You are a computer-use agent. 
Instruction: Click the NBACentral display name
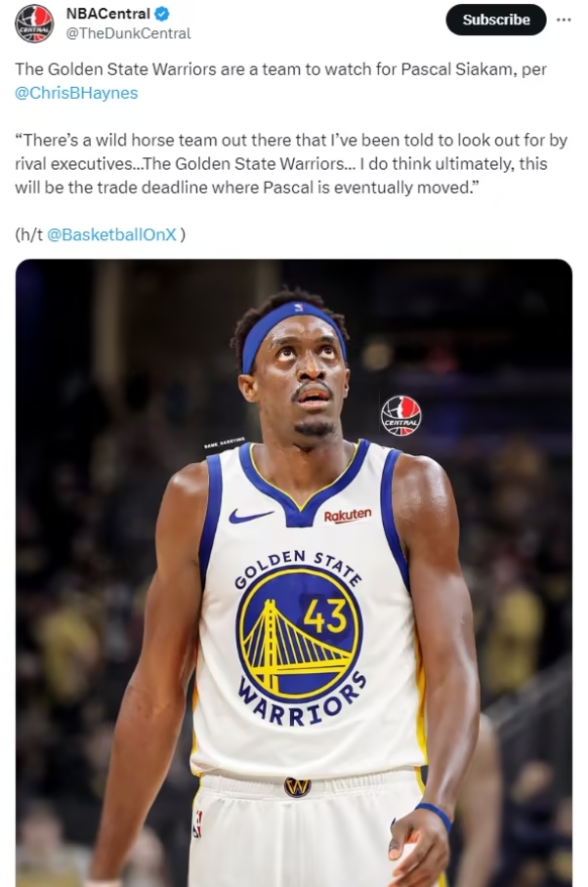[108, 13]
